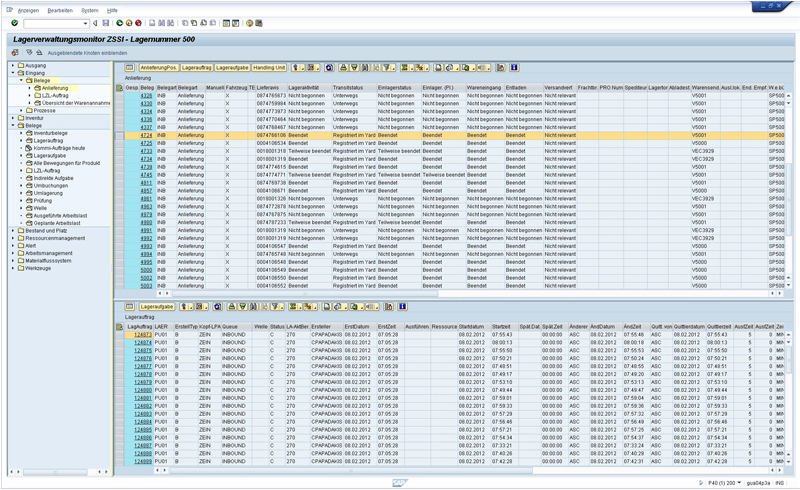Open Lagerauftrag link 124873
This screenshot has height=490, width=800.
click(x=143, y=335)
